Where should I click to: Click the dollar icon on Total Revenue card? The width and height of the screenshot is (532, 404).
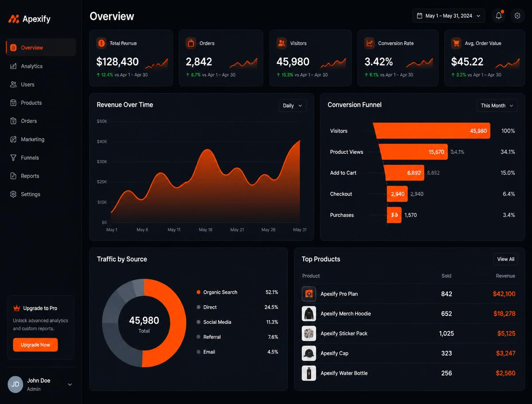(x=102, y=43)
